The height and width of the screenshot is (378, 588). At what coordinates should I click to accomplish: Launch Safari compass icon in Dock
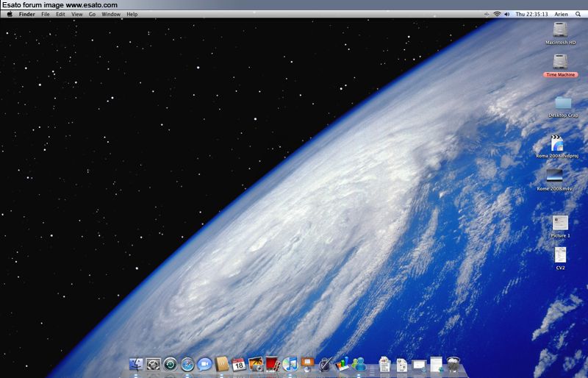click(x=187, y=364)
